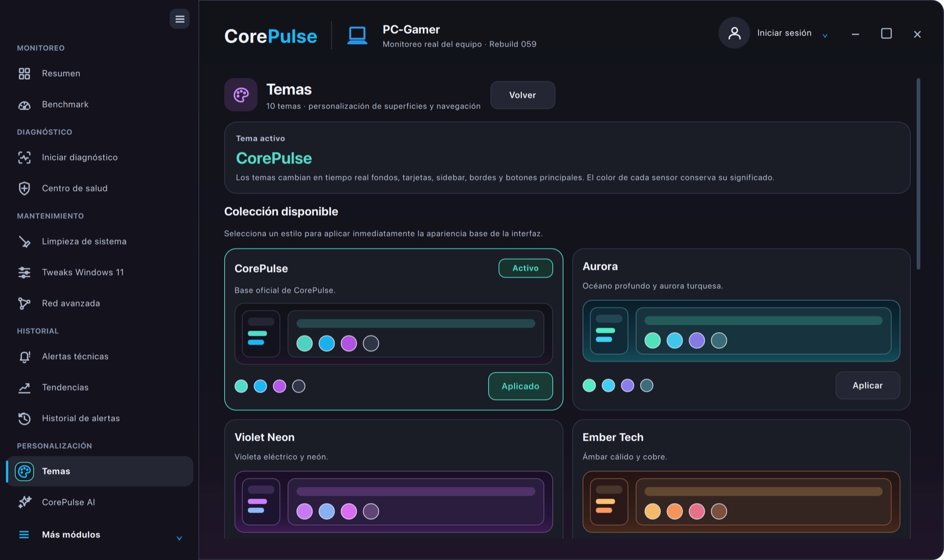Click Aurora theme preview thumbnail
The width and height of the screenshot is (944, 560).
[x=741, y=331]
